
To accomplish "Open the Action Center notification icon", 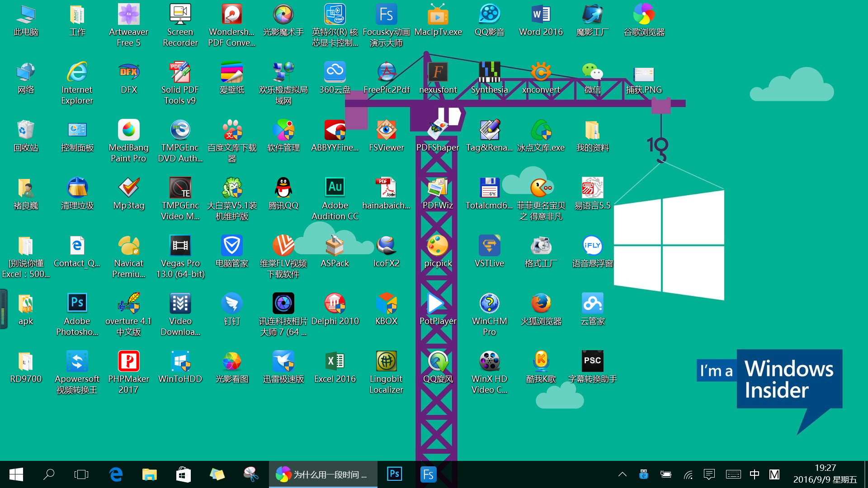I will click(x=709, y=474).
